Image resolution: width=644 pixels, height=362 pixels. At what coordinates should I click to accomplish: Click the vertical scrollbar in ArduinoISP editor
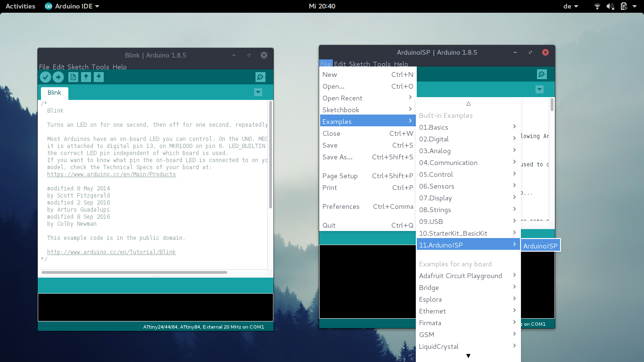(x=552, y=105)
